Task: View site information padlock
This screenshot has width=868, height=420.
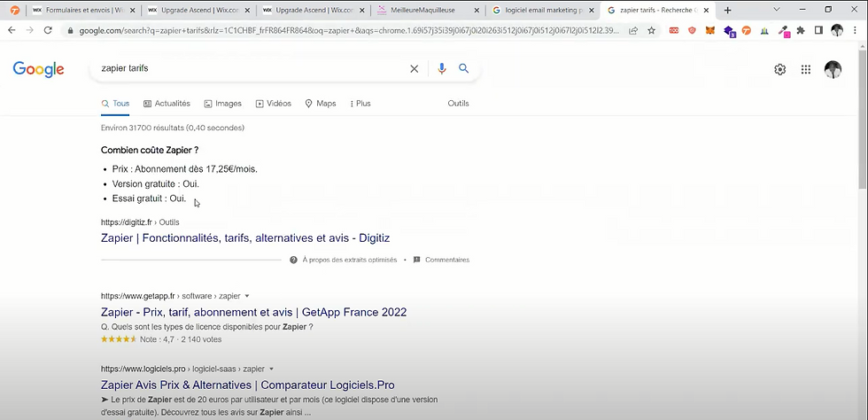Action: [70, 31]
